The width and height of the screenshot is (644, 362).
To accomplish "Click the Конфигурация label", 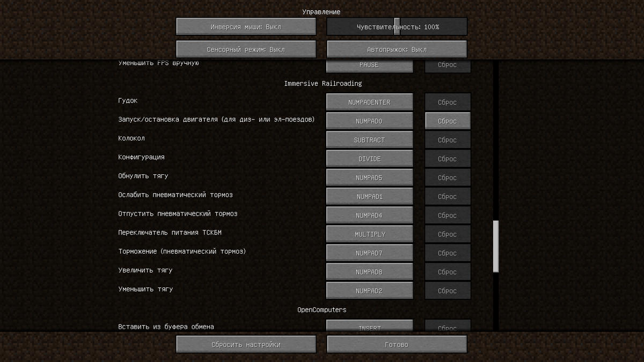I will (141, 157).
